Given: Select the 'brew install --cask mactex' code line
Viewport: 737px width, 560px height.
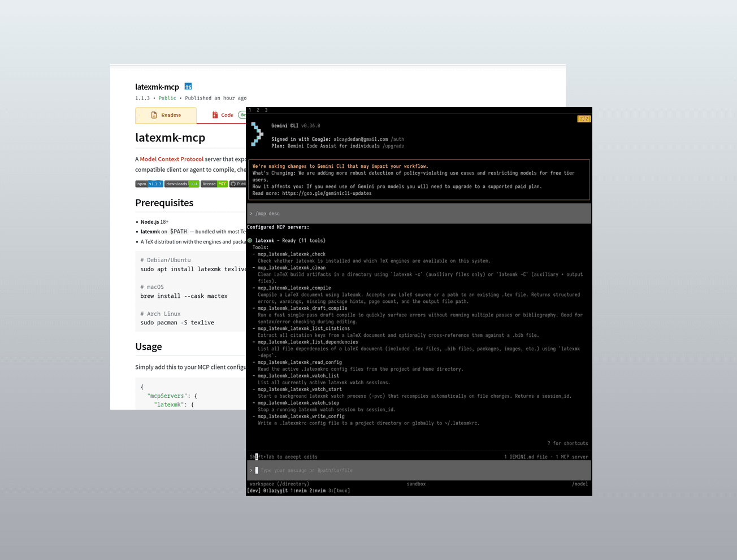Looking at the screenshot, I should click(x=184, y=296).
